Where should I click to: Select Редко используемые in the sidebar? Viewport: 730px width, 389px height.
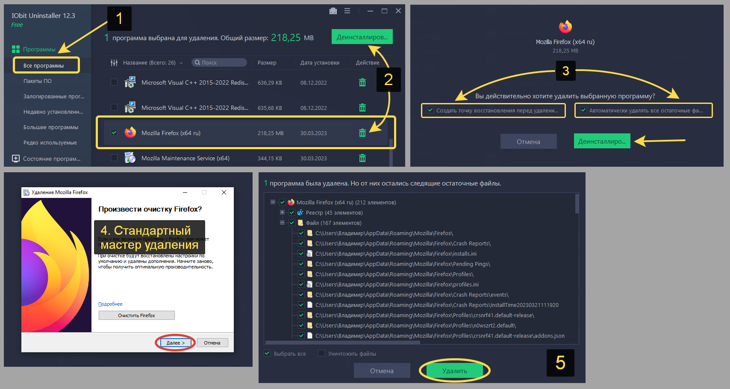point(50,142)
